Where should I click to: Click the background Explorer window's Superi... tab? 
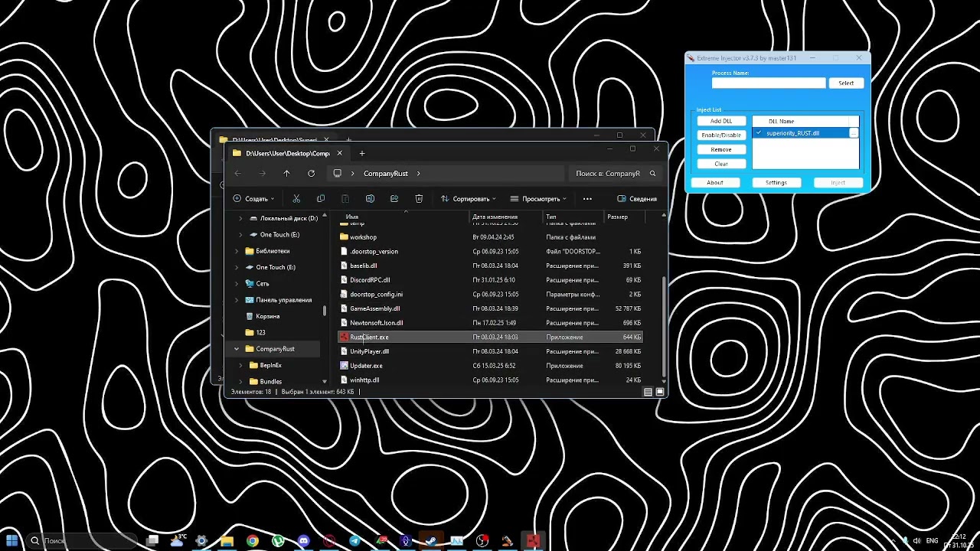click(273, 139)
